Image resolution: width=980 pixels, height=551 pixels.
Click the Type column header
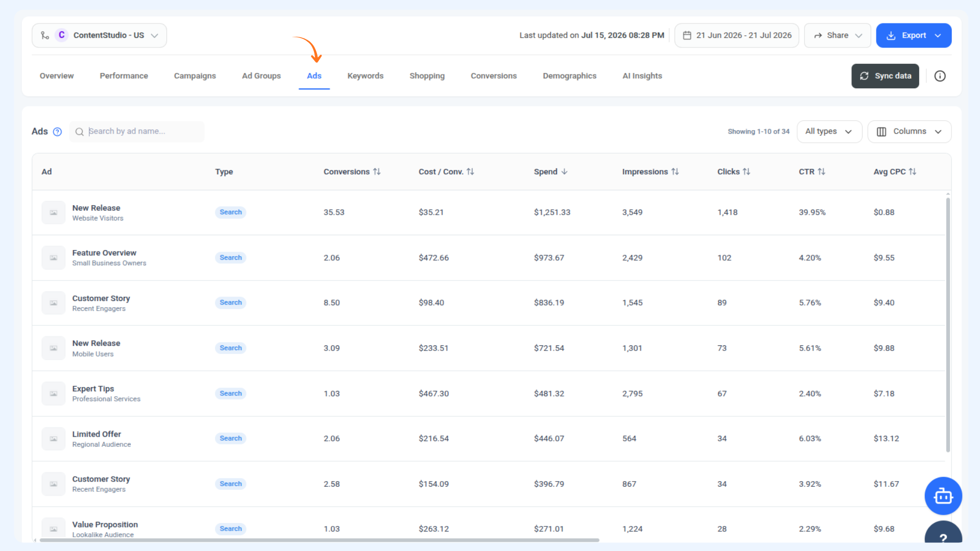coord(224,172)
